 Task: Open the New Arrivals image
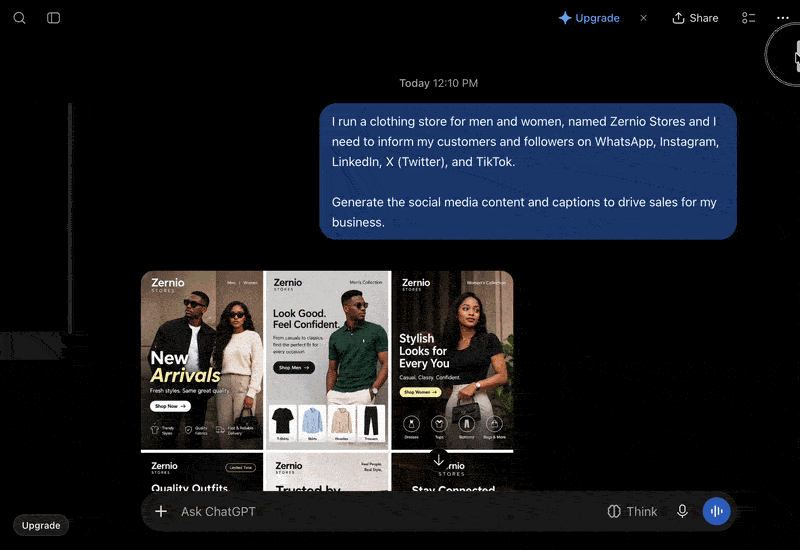tap(202, 360)
